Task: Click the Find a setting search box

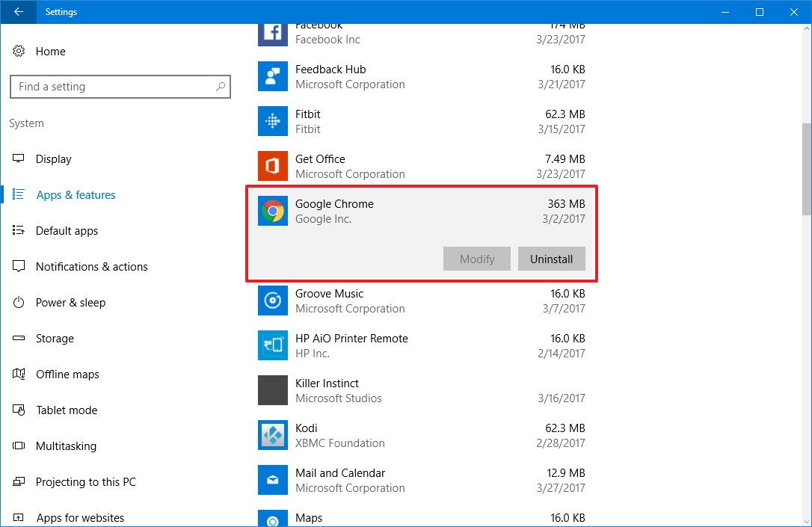Action: 120,87
